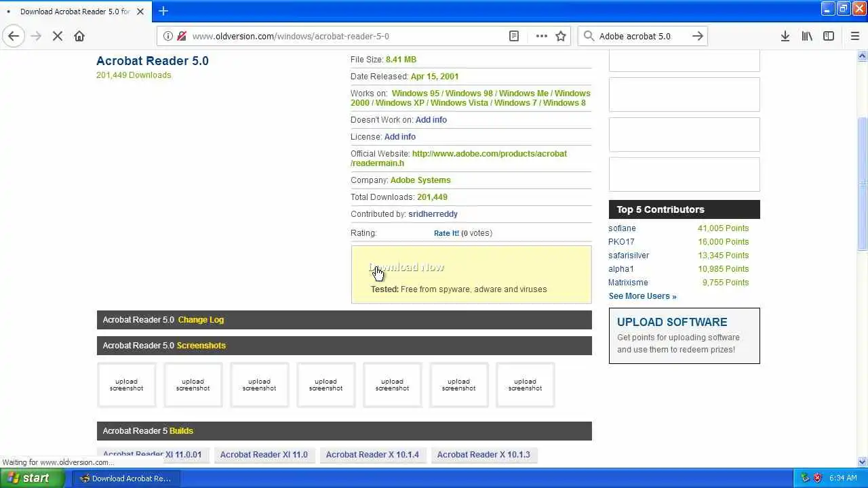The image size is (868, 488).
Task: Open contributor PKO17's profile
Action: click(621, 242)
